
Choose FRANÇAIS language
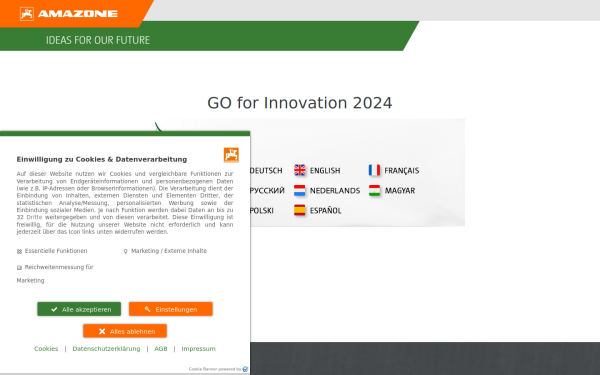401,171
